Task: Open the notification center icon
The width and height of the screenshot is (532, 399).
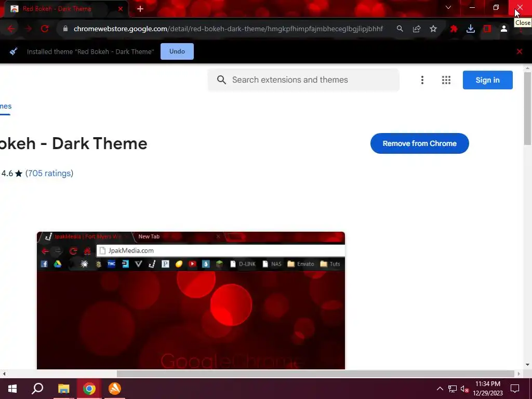Action: pyautogui.click(x=515, y=389)
